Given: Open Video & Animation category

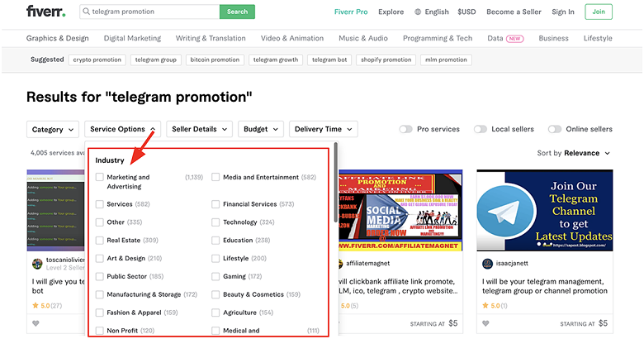Looking at the screenshot, I should [292, 38].
